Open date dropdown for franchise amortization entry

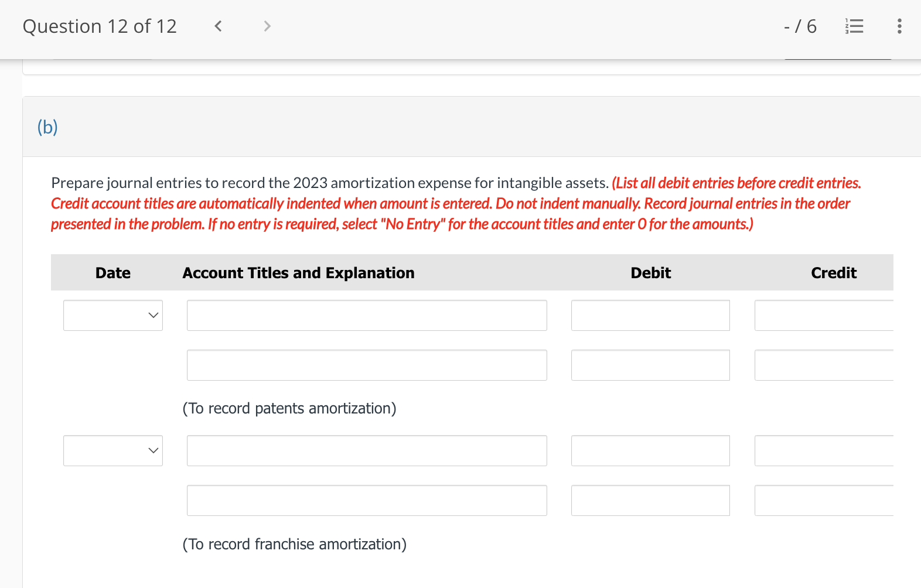113,450
